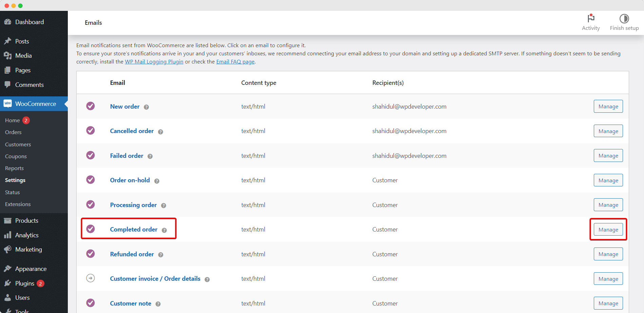Image resolution: width=644 pixels, height=313 pixels.
Task: Open Customer invoice / Order details link
Action: click(155, 279)
